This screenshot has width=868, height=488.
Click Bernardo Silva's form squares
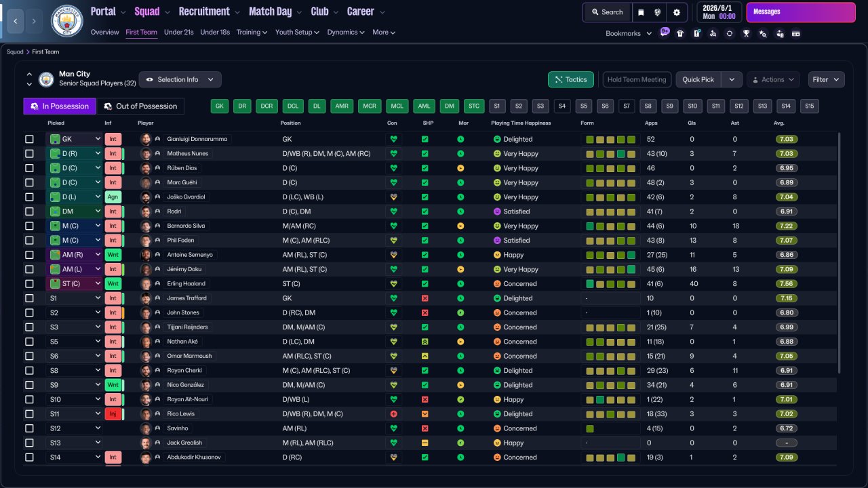[611, 226]
